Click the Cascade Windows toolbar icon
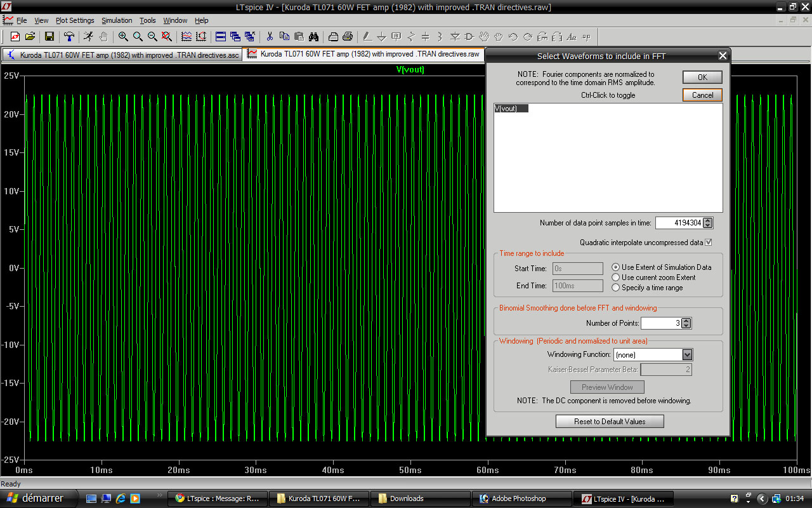 pos(235,37)
